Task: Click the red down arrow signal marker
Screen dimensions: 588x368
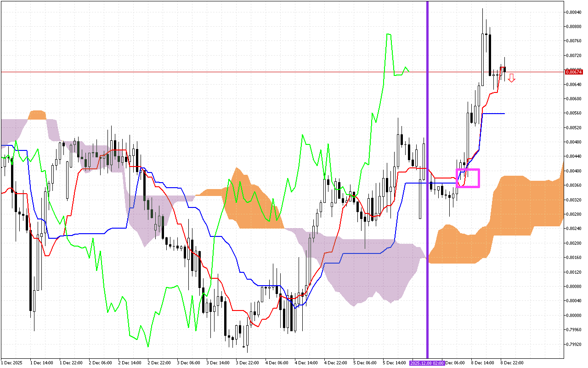Action: point(511,78)
